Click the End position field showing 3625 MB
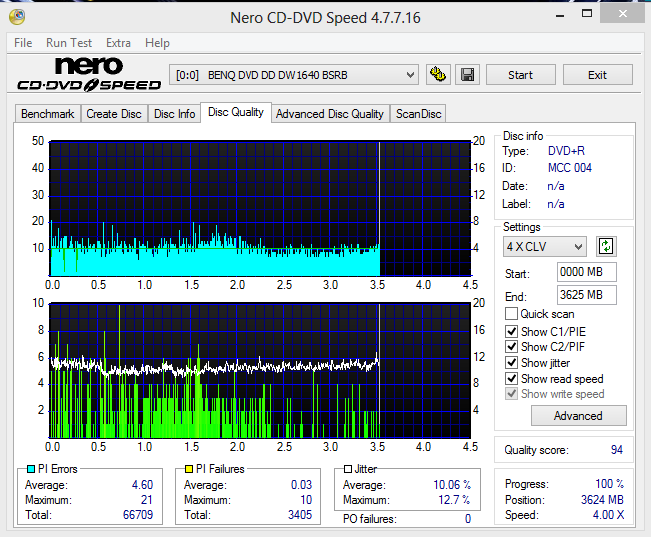651x537 pixels. click(x=586, y=295)
